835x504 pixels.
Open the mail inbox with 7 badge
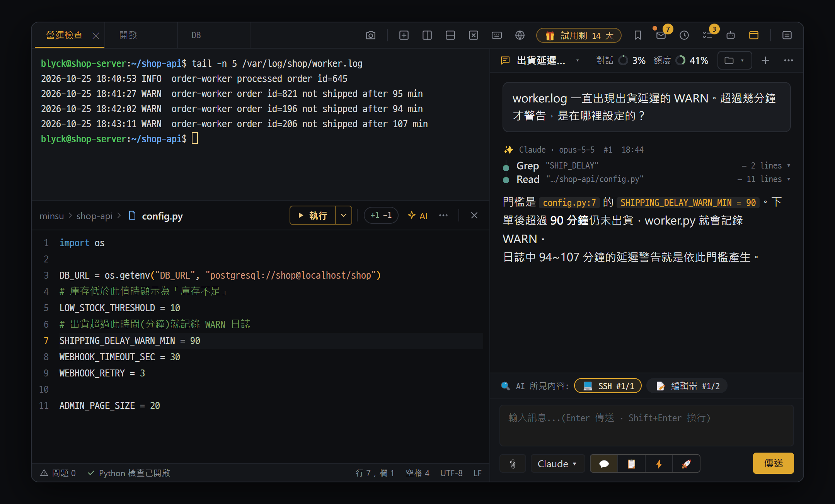[661, 36]
